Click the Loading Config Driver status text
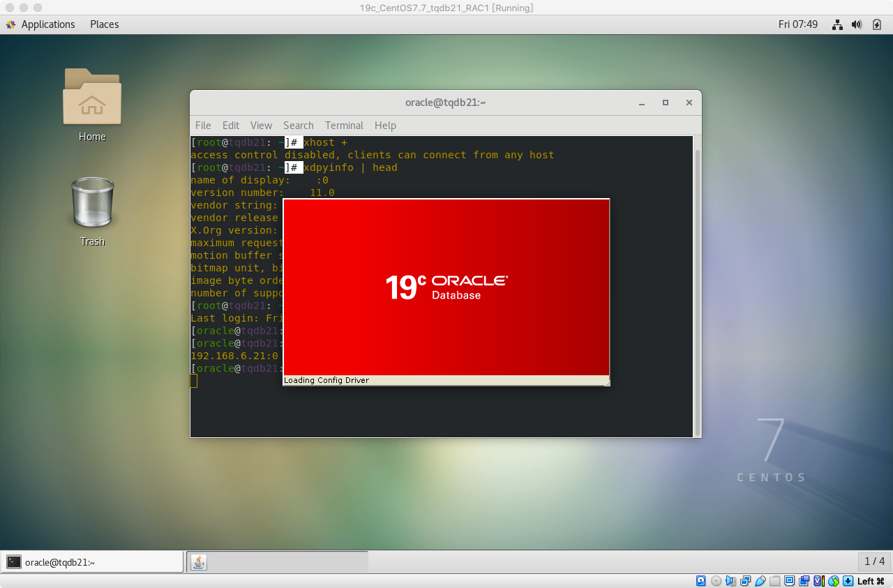893x588 pixels. [x=327, y=380]
